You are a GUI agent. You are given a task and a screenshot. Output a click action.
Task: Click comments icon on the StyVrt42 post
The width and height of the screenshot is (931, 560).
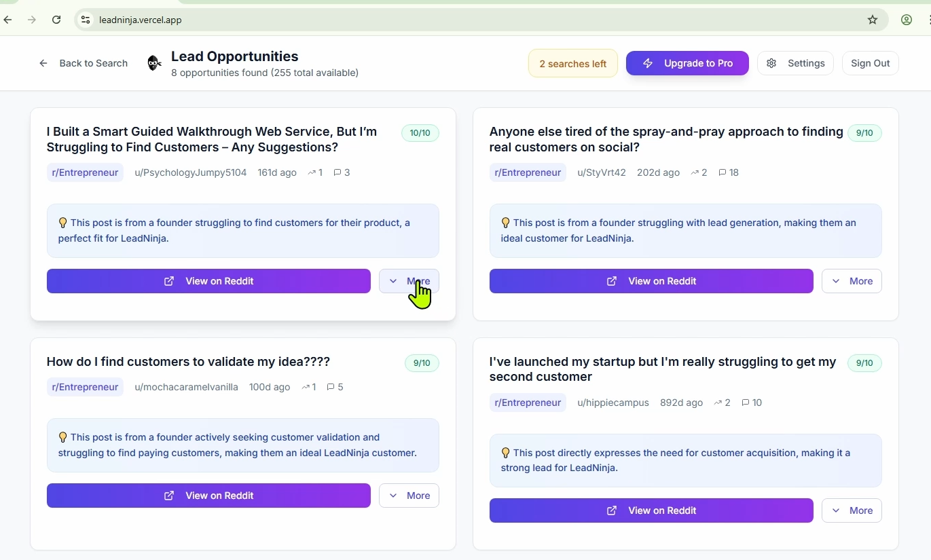[x=723, y=172]
